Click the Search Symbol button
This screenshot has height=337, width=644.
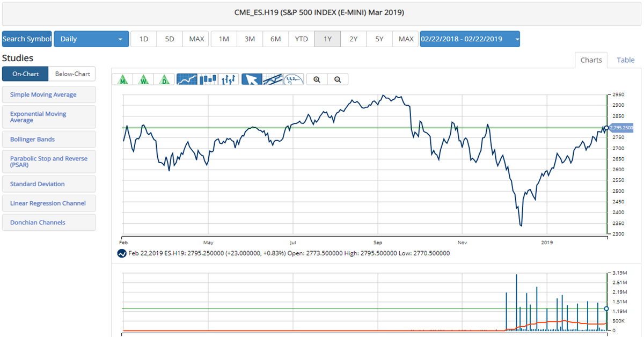point(27,39)
